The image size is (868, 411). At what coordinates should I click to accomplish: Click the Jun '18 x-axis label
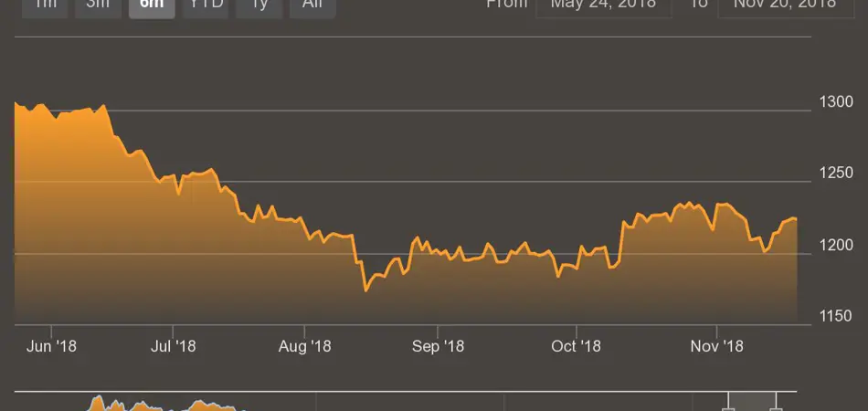point(52,346)
